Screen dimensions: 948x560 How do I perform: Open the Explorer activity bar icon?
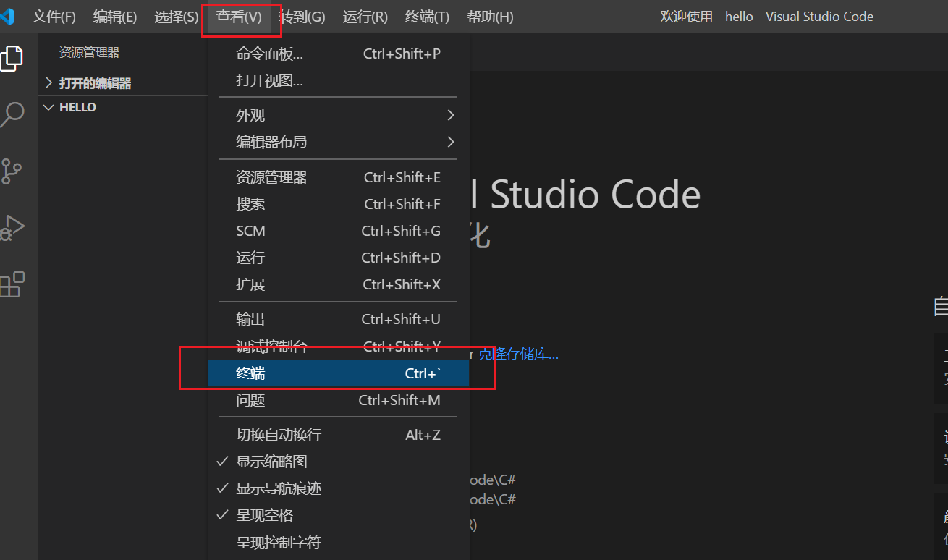[x=11, y=58]
